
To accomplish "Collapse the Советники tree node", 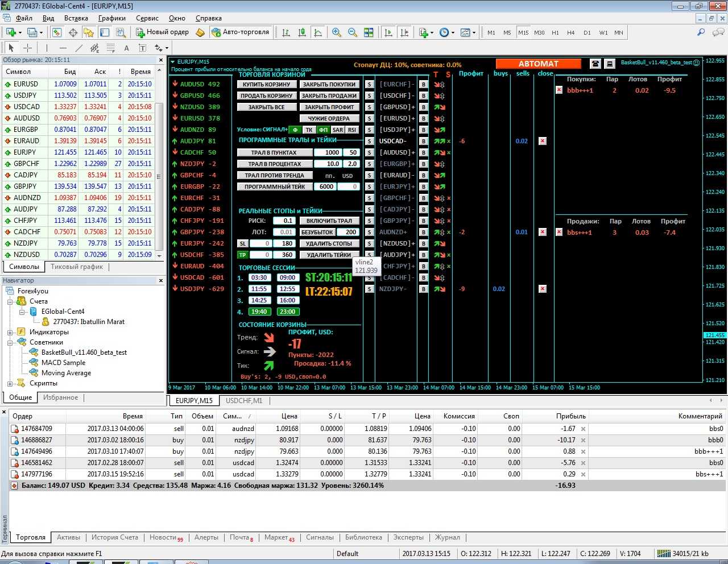I will [x=10, y=342].
